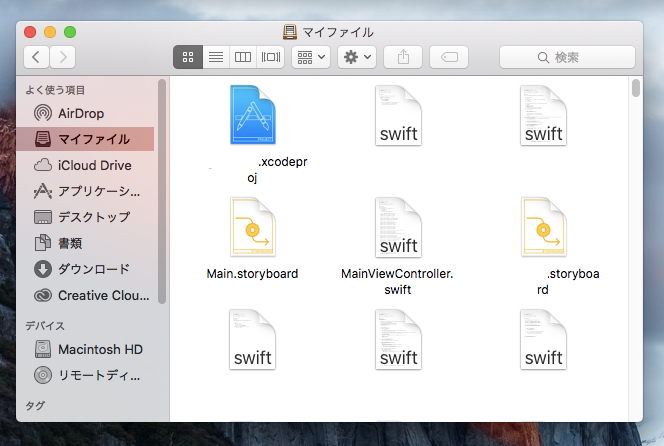Open 書類 in the sidebar
This screenshot has height=446, width=664.
[x=85, y=243]
